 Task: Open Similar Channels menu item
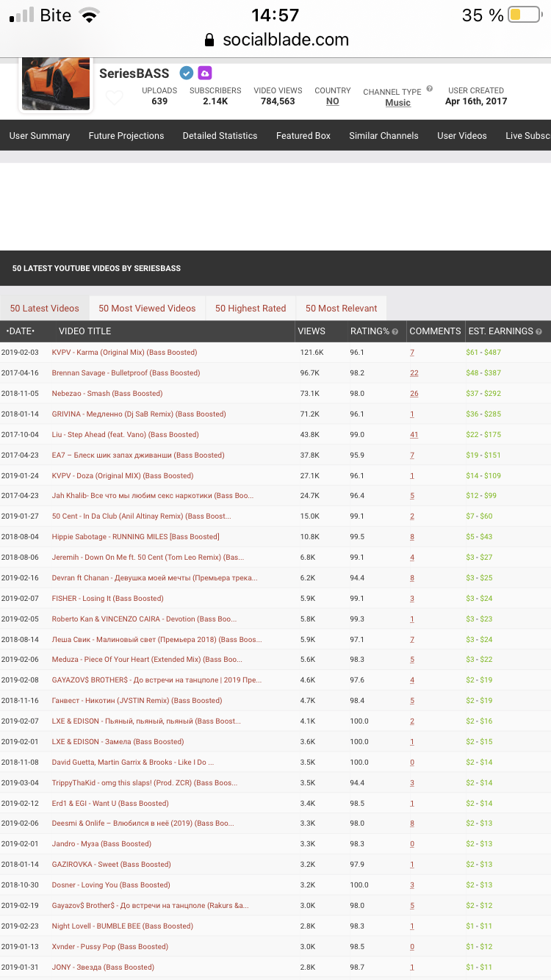tap(383, 136)
